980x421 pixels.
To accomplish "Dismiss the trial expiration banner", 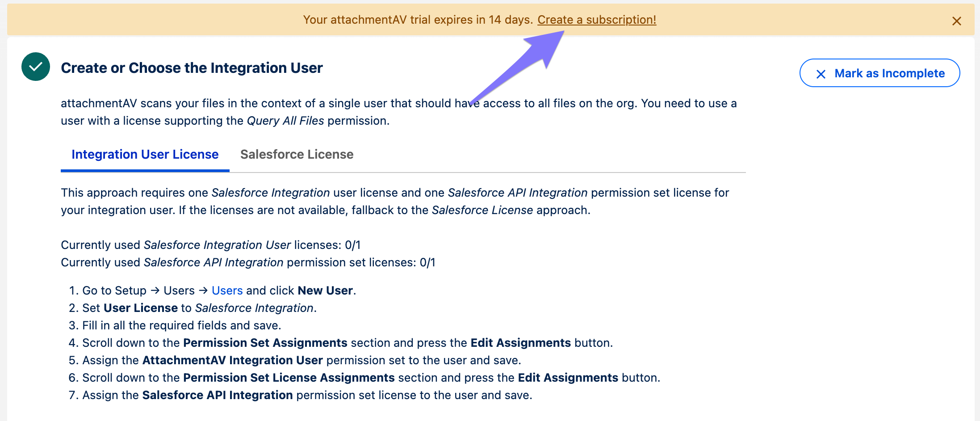I will (956, 21).
